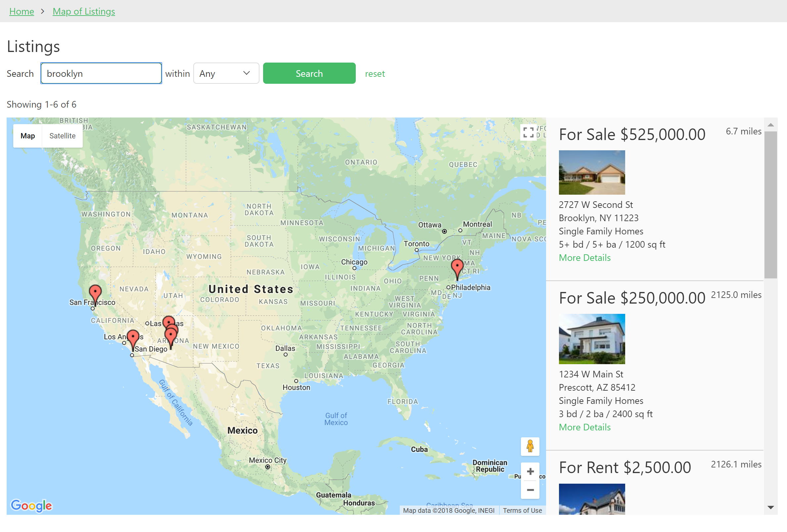Toggle the map view to Satellite
The image size is (787, 532).
tap(62, 136)
